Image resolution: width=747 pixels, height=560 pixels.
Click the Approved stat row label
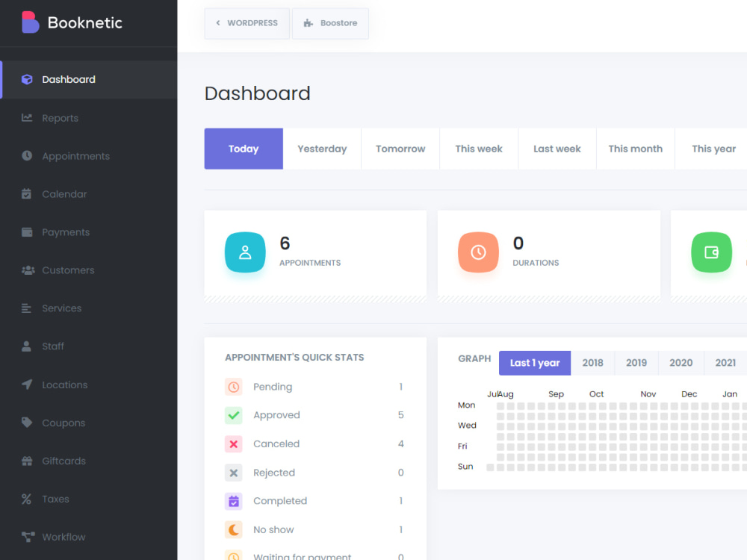276,415
